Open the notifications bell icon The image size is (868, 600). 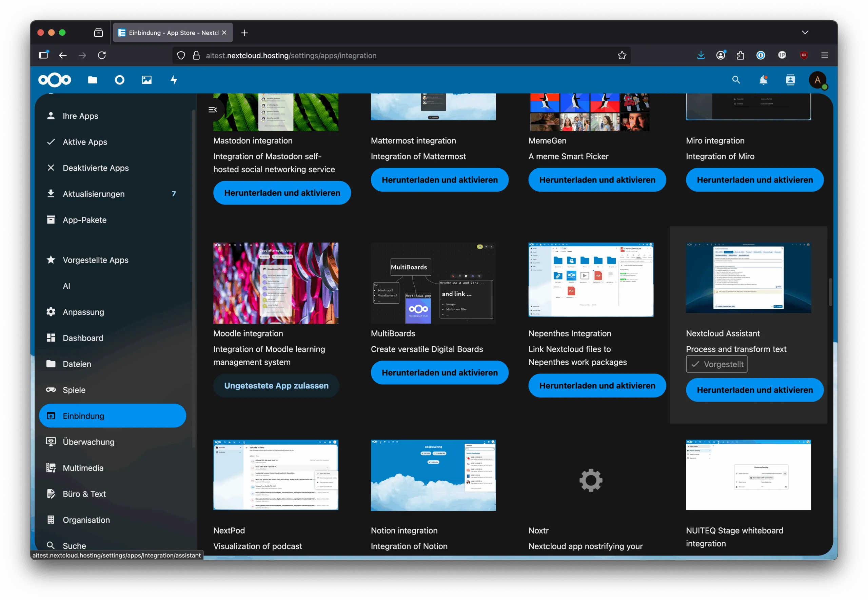[763, 80]
